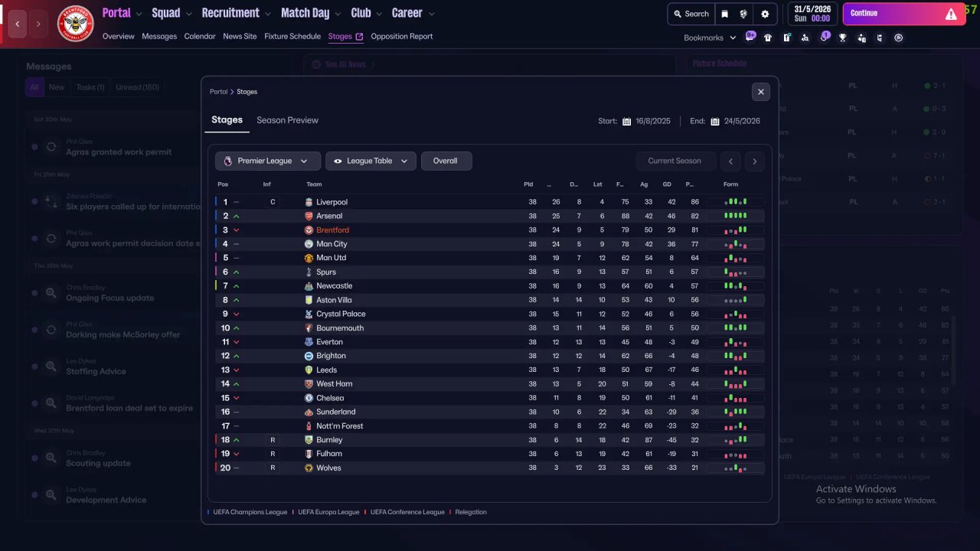Open the League Table view dropdown
This screenshot has height=551, width=980.
pyautogui.click(x=371, y=161)
